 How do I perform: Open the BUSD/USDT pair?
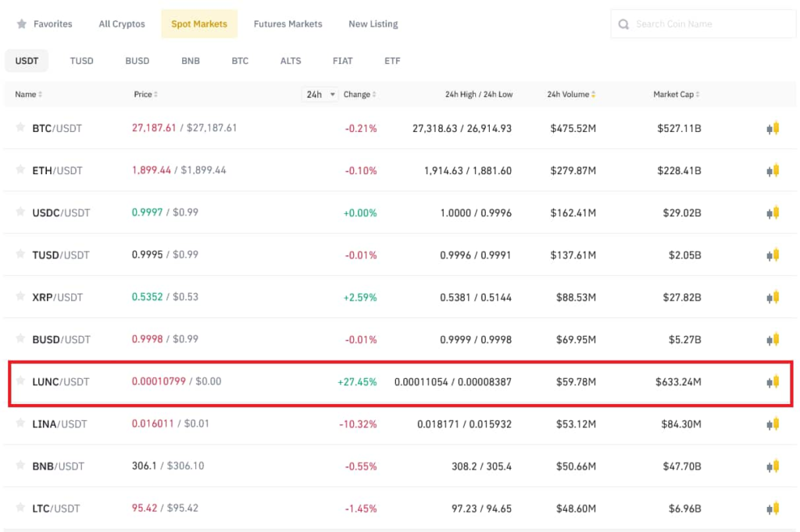pos(61,340)
